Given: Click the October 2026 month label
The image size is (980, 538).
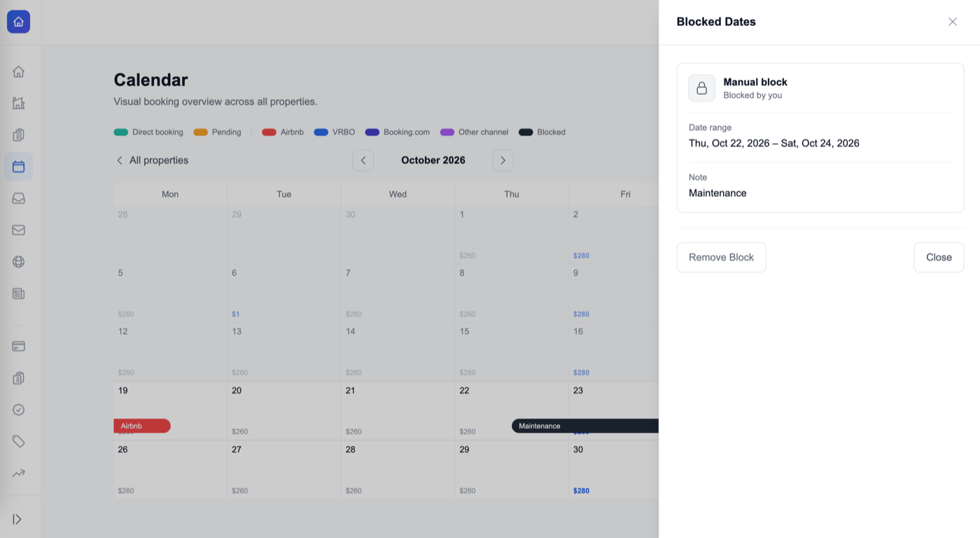Looking at the screenshot, I should click(x=433, y=160).
